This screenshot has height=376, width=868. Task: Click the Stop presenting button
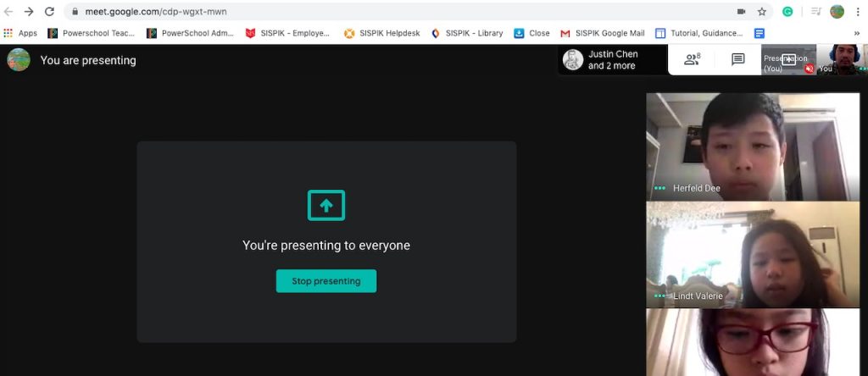pyautogui.click(x=325, y=281)
